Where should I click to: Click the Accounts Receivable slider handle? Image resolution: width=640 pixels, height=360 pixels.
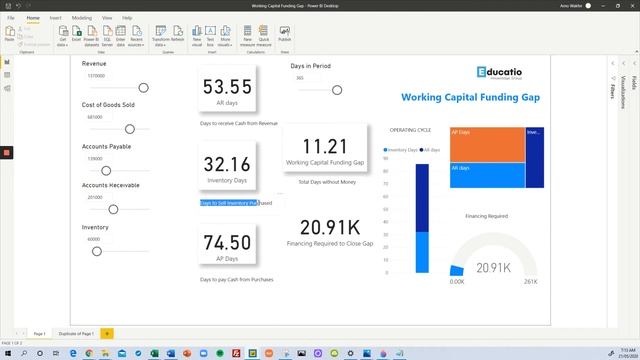coord(113,209)
